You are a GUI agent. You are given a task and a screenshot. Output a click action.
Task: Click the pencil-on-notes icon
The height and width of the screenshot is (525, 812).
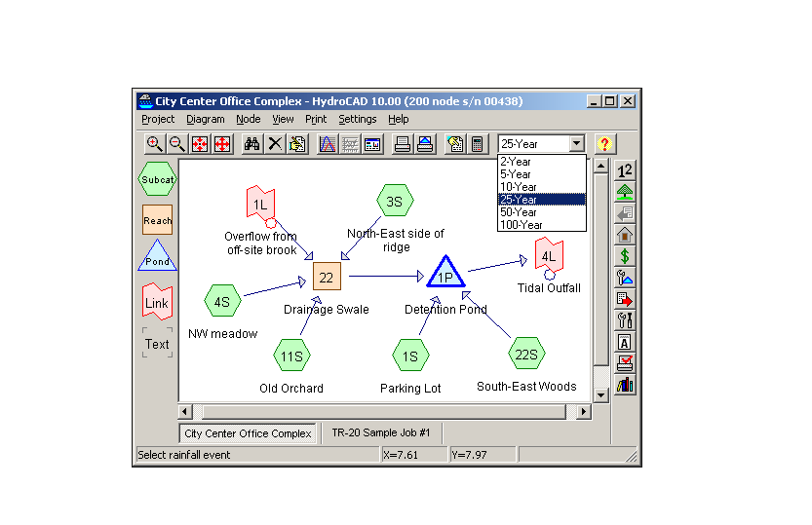[455, 144]
